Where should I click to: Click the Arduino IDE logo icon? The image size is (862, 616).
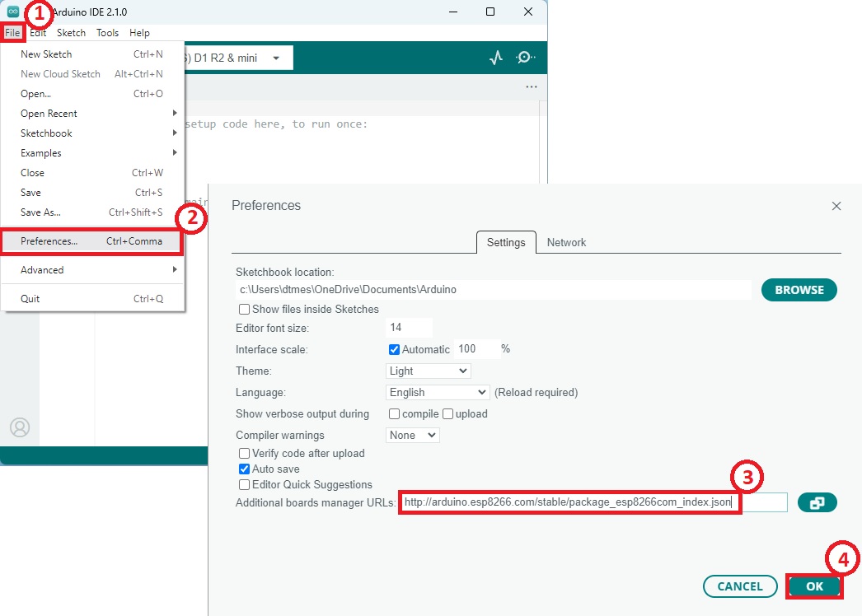13,12
